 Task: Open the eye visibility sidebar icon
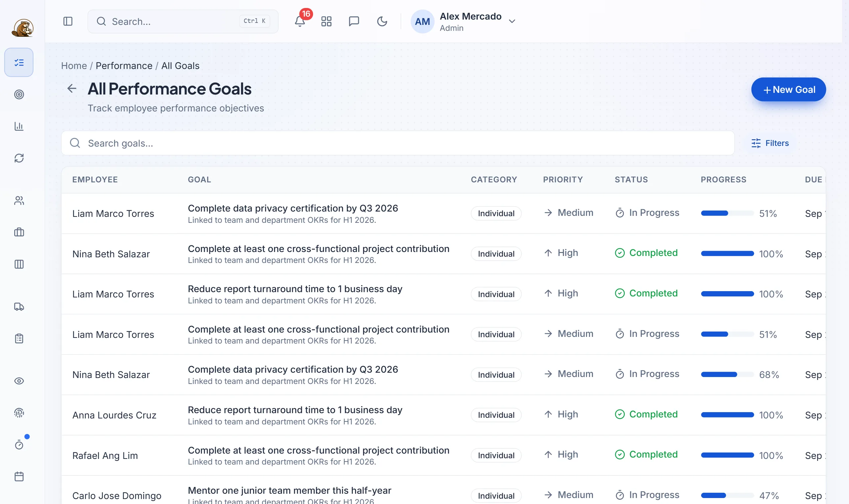[x=19, y=381]
